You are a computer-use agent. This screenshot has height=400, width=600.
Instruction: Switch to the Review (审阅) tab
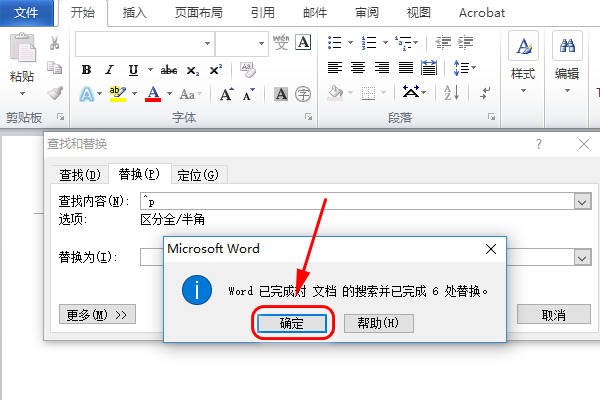367,13
